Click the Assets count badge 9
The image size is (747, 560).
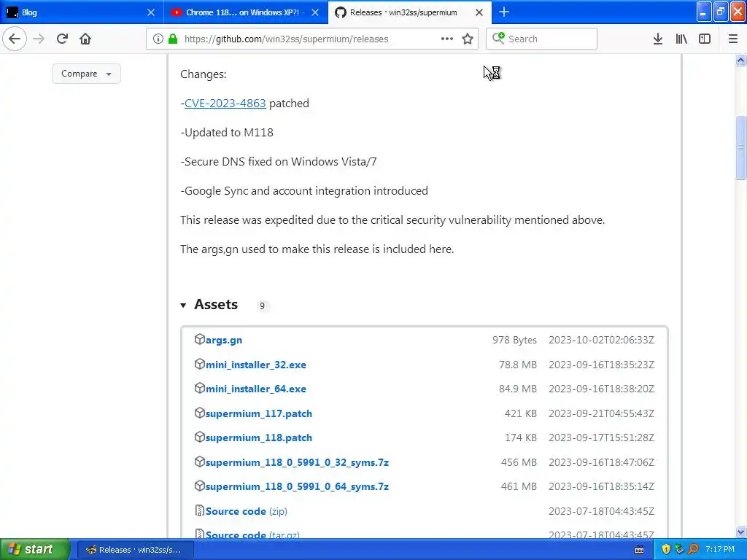pyautogui.click(x=262, y=306)
